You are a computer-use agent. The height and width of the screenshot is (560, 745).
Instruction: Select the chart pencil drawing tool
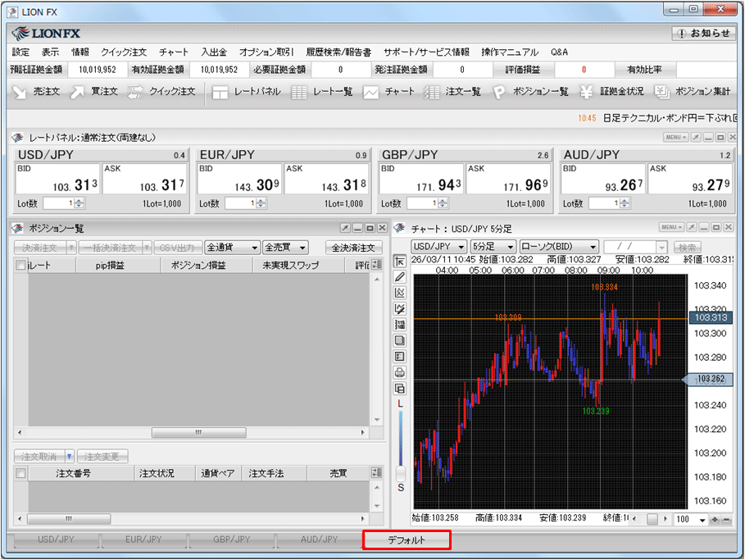click(x=400, y=276)
